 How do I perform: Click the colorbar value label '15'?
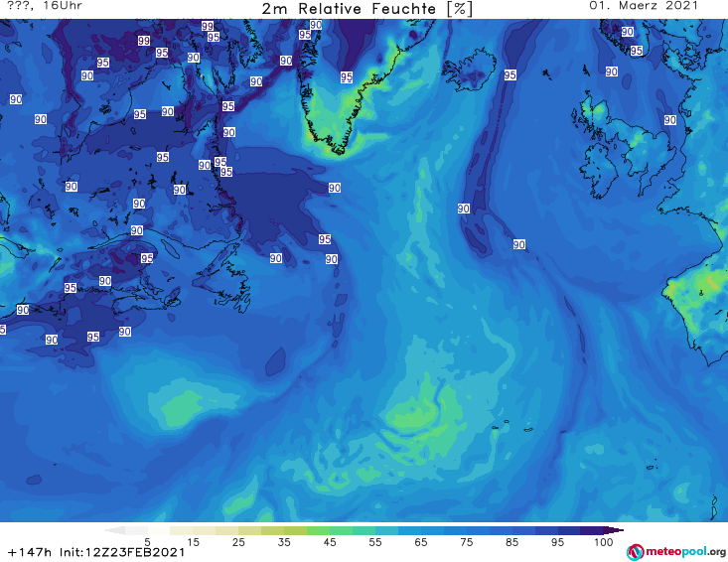coord(193,542)
